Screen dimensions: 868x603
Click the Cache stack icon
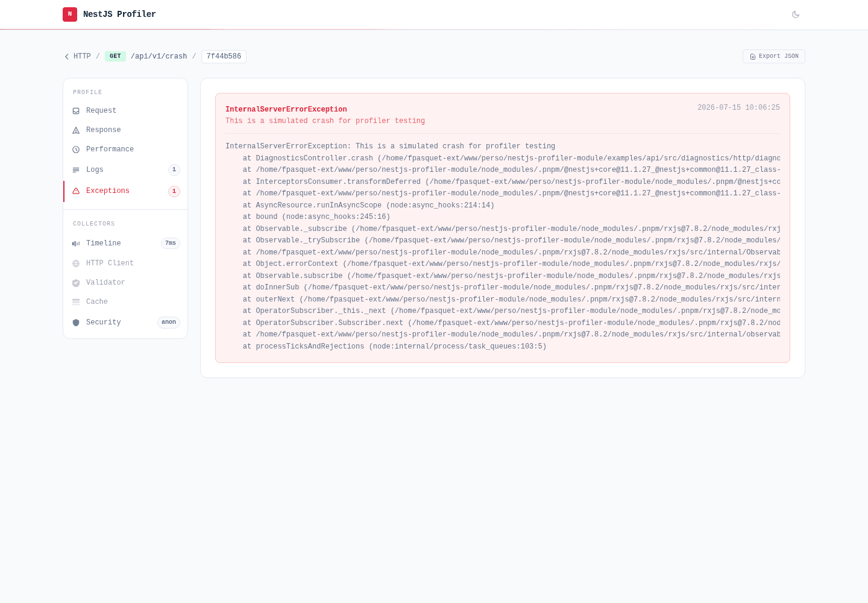[76, 302]
